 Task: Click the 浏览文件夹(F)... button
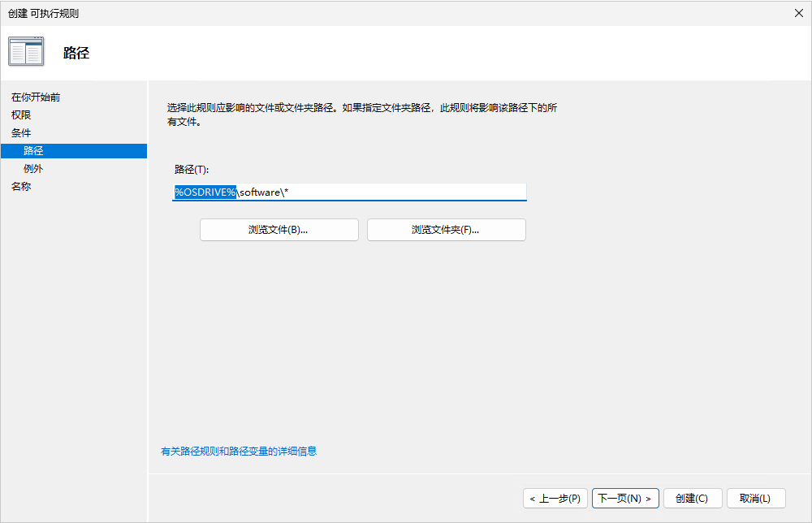pos(447,230)
